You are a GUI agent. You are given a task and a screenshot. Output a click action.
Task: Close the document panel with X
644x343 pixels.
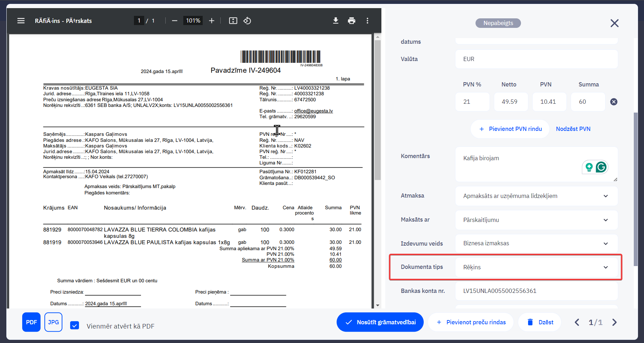coord(614,23)
